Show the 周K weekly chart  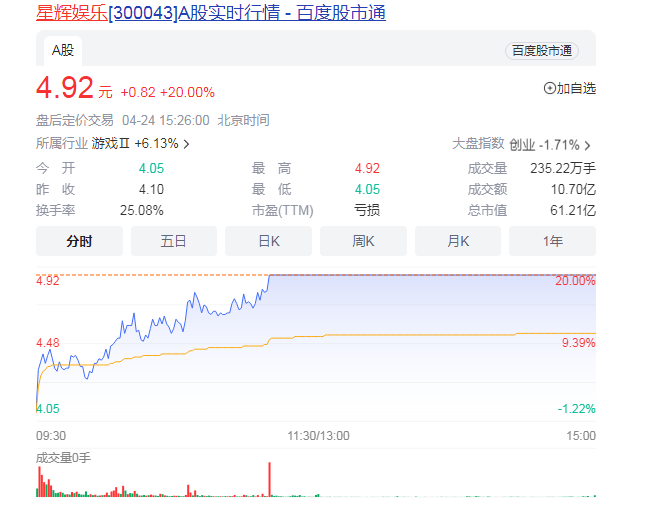click(363, 241)
